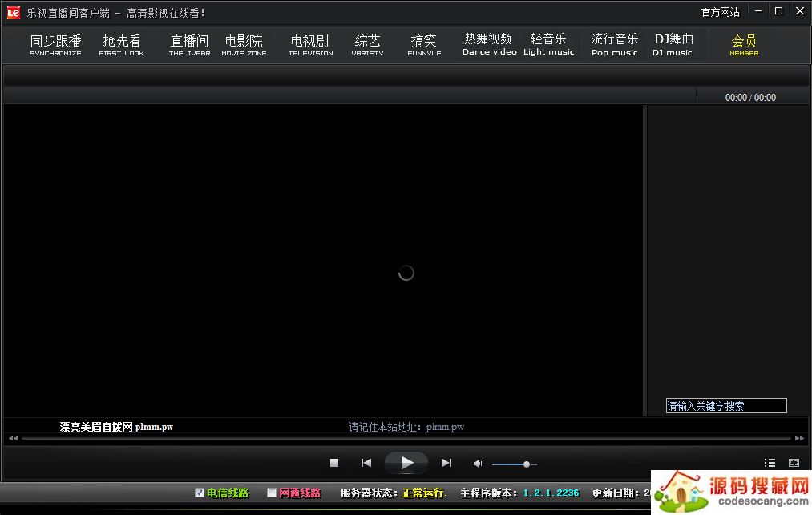This screenshot has width=812, height=515.
Task: Go to DJ舞曲 DJ music tab
Action: (x=673, y=44)
